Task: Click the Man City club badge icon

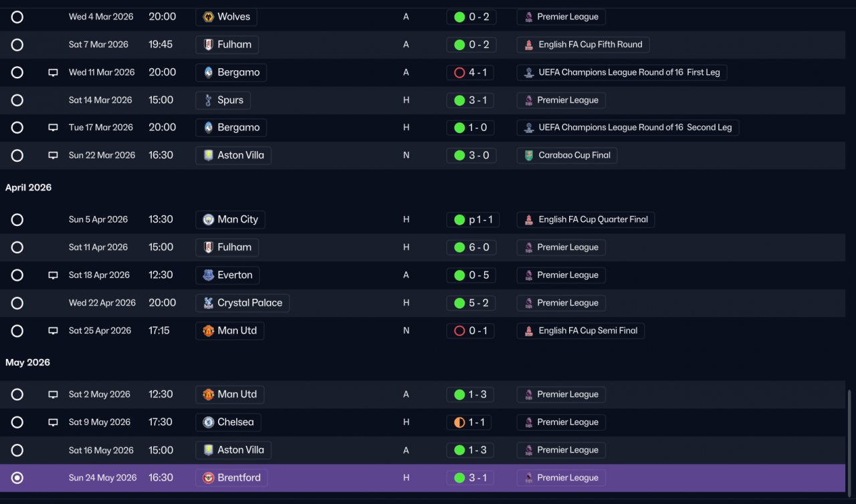Action: point(208,219)
